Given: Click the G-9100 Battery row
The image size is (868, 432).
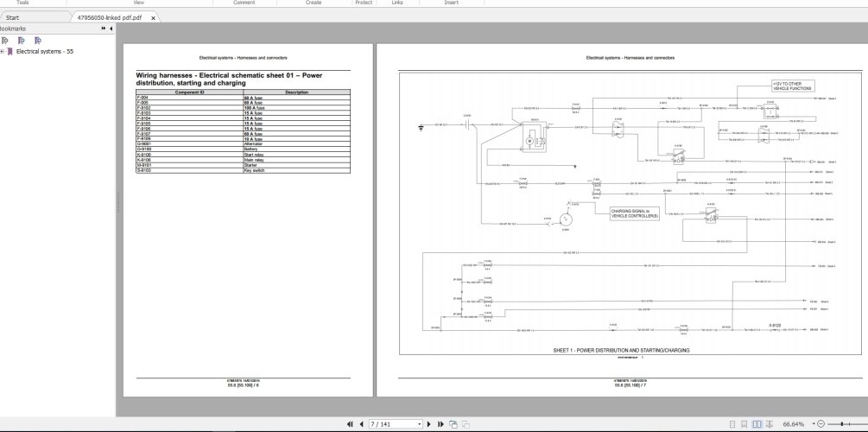Looking at the screenshot, I should (x=243, y=149).
